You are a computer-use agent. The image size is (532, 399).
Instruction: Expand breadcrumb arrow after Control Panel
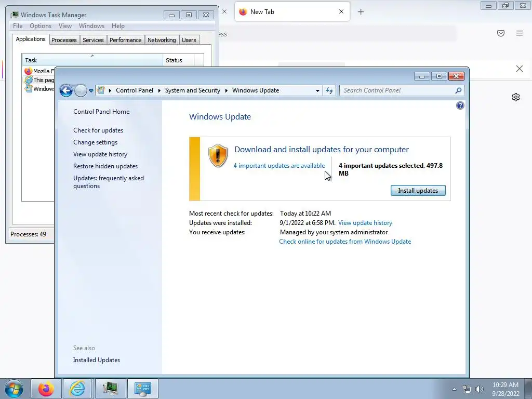point(159,90)
